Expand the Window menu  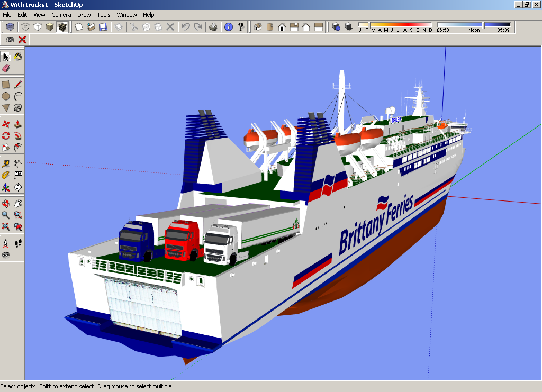point(127,15)
